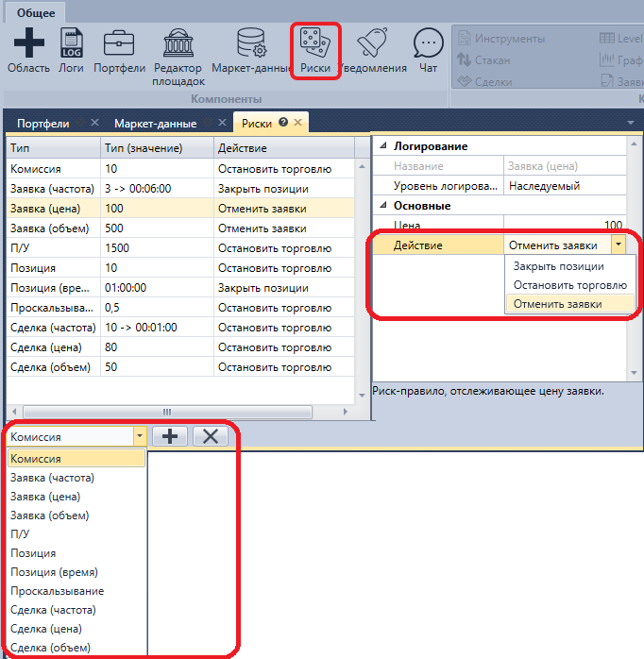Pick Позиция (время) in type list

76,572
